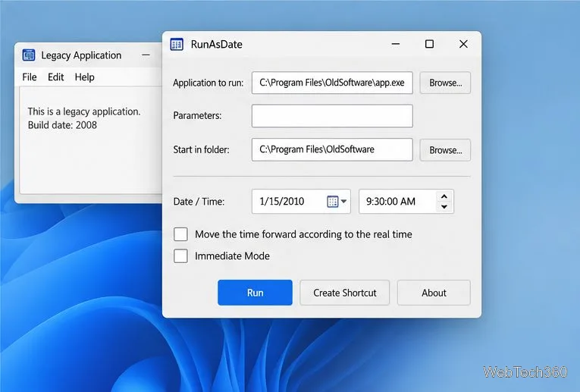Click the 'Build date: 2008' text

[62, 125]
